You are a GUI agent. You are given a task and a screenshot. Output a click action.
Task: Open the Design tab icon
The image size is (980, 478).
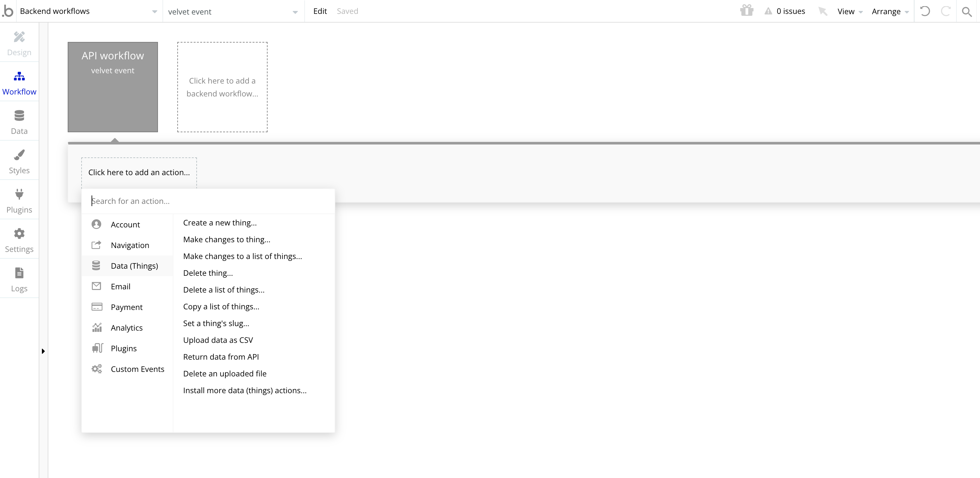pos(19,37)
